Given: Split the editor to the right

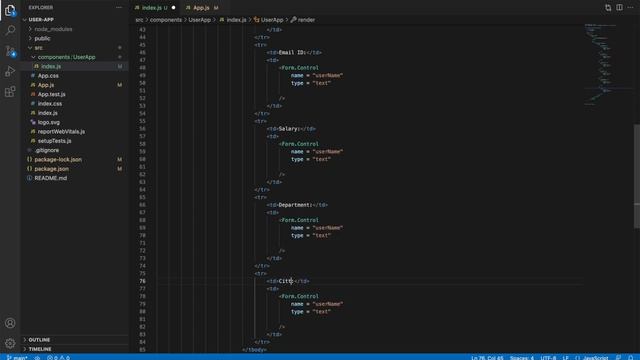Looking at the screenshot, I should (619, 7).
